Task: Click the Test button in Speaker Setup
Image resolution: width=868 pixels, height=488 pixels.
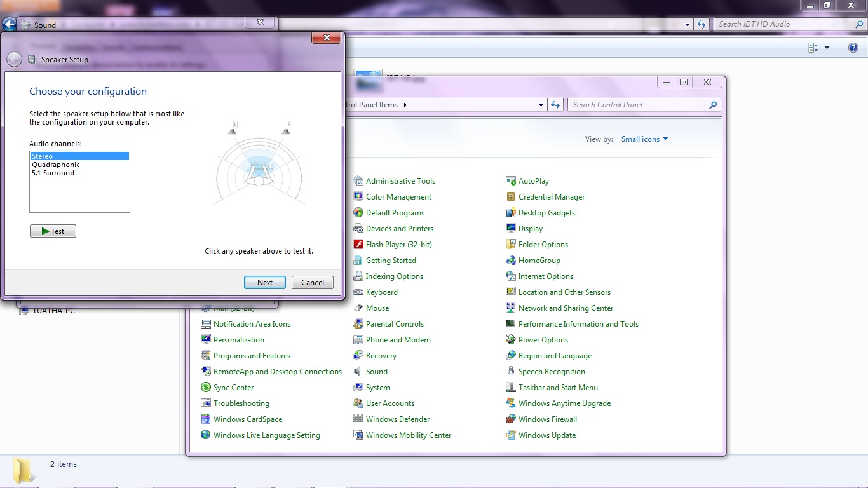Action: coord(53,231)
